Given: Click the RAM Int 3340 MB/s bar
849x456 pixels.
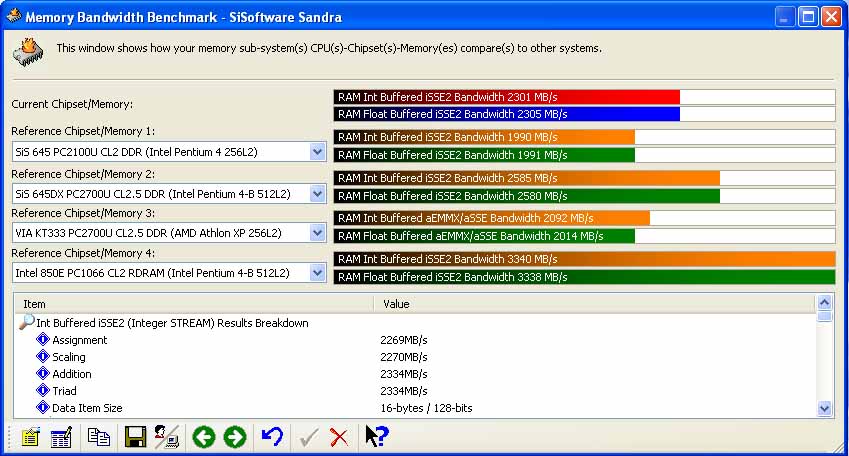Looking at the screenshot, I should (x=584, y=259).
